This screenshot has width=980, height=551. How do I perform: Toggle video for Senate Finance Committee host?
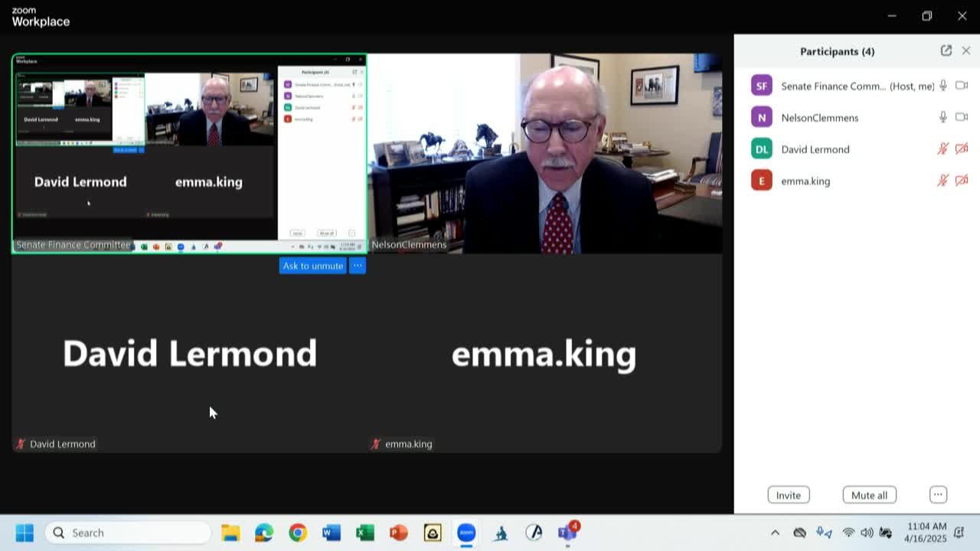(x=962, y=86)
